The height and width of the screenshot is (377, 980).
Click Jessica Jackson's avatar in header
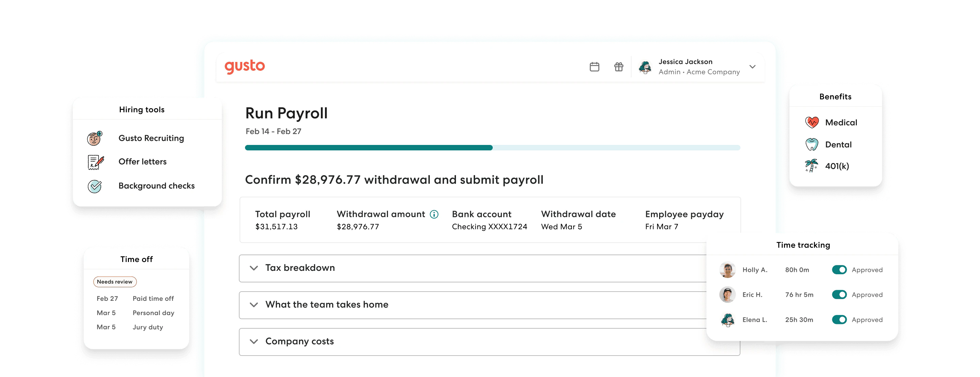tap(645, 67)
